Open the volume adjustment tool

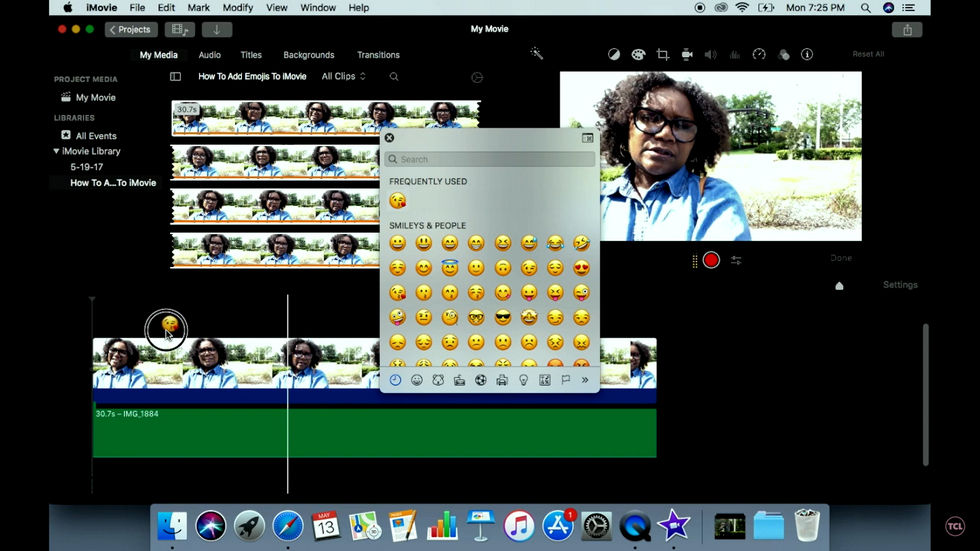(x=711, y=54)
